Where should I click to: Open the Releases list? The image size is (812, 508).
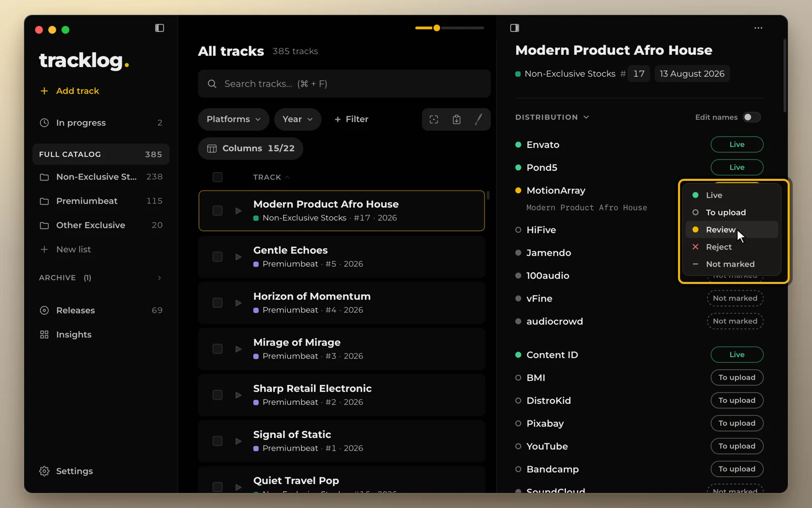tap(101, 310)
